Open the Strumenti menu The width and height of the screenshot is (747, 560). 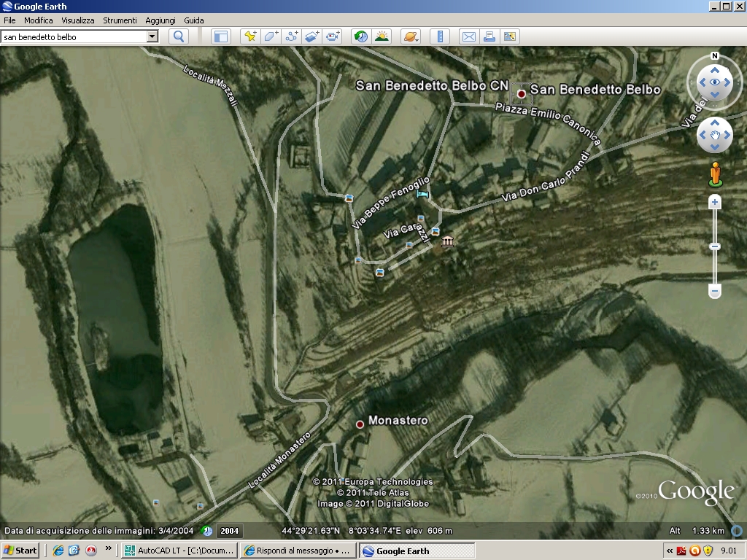(x=120, y=20)
